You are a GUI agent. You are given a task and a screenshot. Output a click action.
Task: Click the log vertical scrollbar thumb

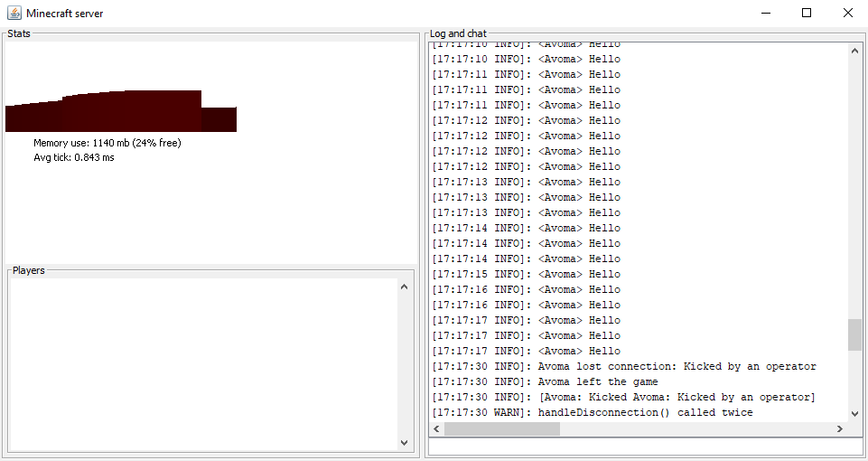click(854, 334)
